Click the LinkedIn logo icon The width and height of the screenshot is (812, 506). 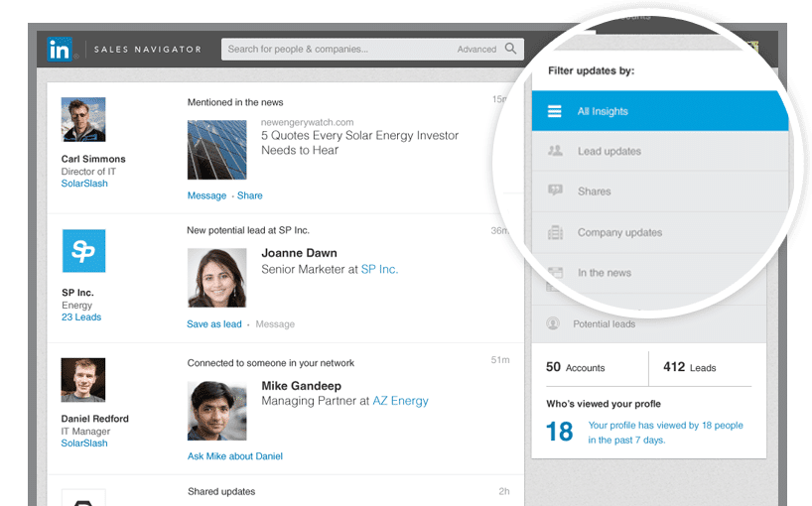click(x=60, y=50)
